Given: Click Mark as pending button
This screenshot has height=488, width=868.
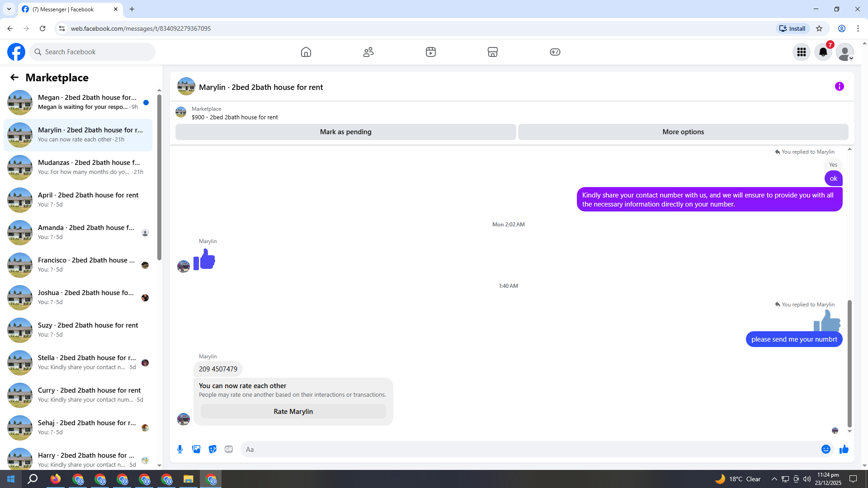Looking at the screenshot, I should (345, 132).
